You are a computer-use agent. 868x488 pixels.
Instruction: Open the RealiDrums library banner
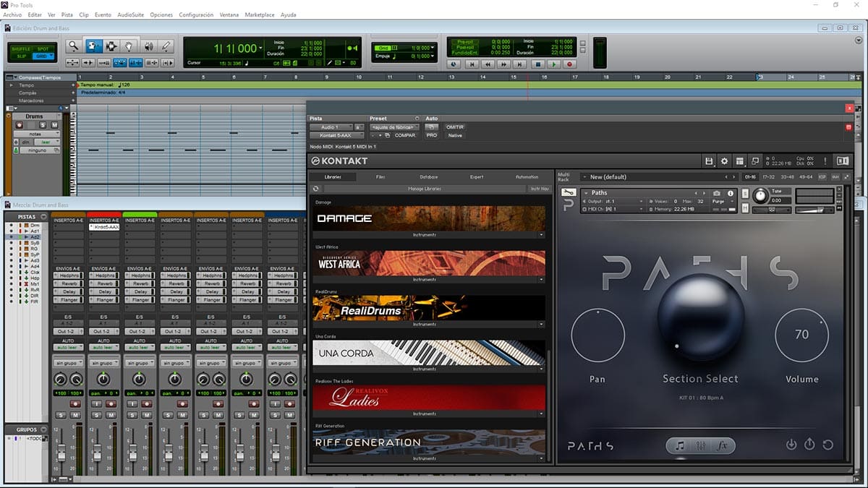tap(429, 308)
